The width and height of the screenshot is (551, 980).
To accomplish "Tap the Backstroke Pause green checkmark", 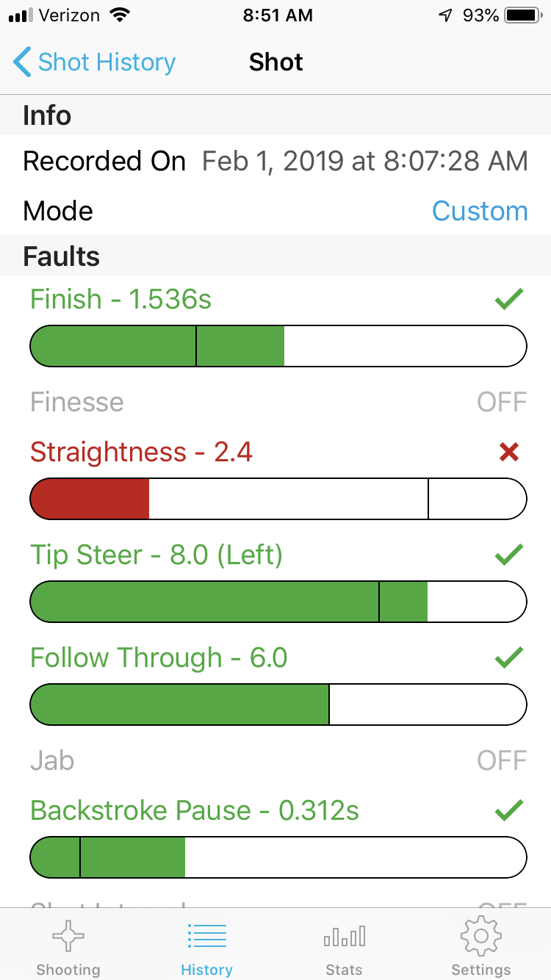I will point(508,810).
